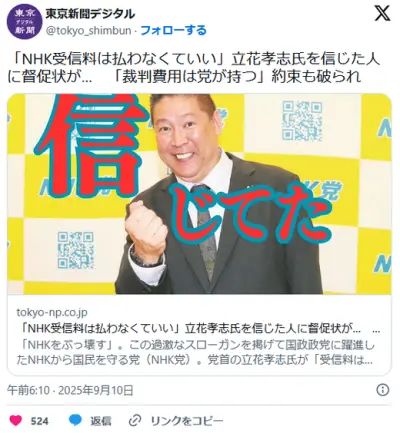Open the 午前6:10 timestamp link

[28, 390]
